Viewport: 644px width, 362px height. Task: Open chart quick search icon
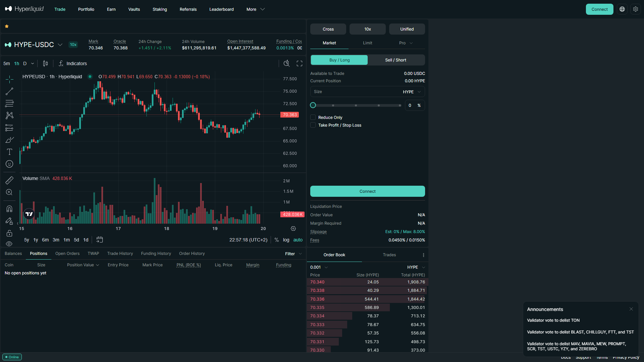click(x=286, y=63)
